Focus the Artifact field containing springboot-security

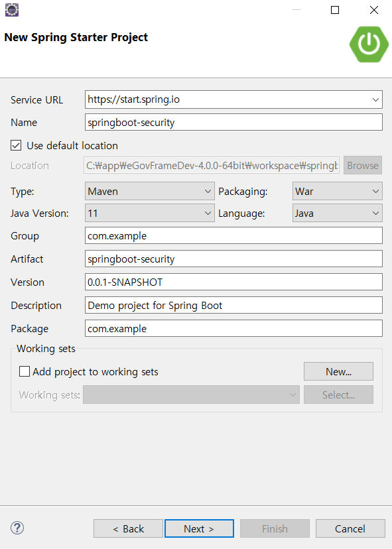pos(233,259)
